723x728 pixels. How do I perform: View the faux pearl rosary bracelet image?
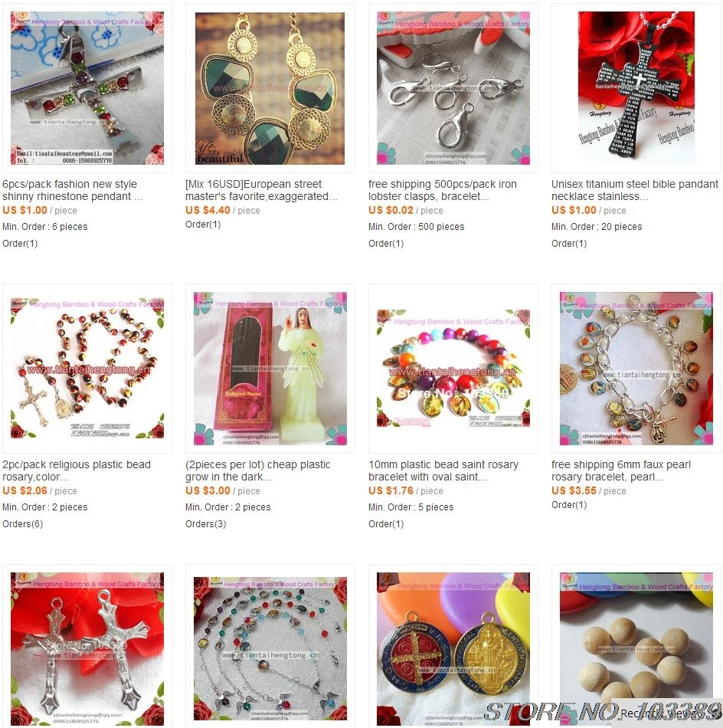coord(636,369)
